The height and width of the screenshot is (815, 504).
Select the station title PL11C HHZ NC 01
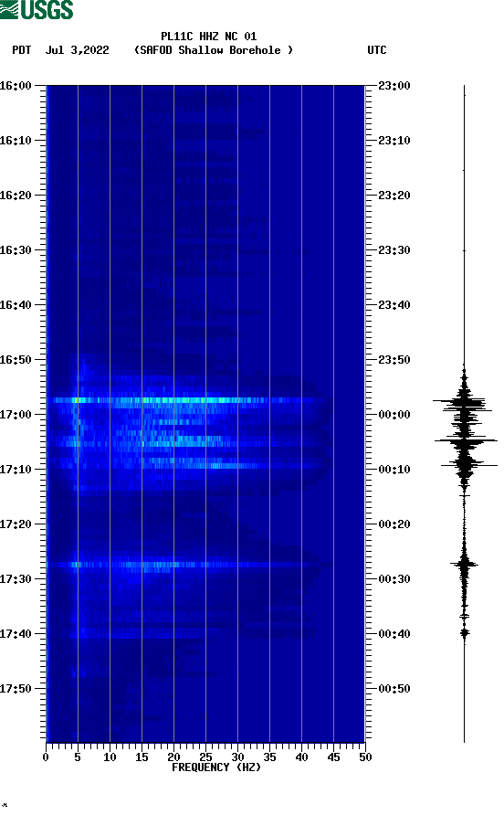click(x=208, y=37)
